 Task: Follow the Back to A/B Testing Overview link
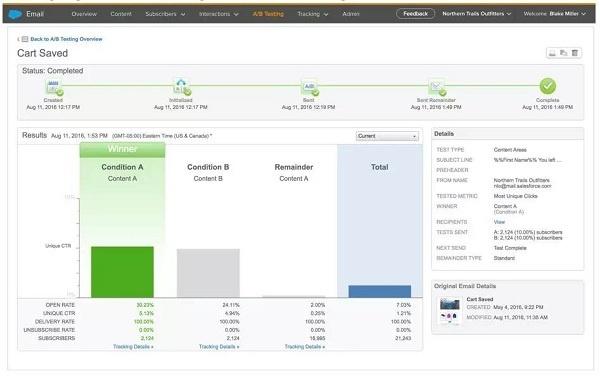[66, 39]
